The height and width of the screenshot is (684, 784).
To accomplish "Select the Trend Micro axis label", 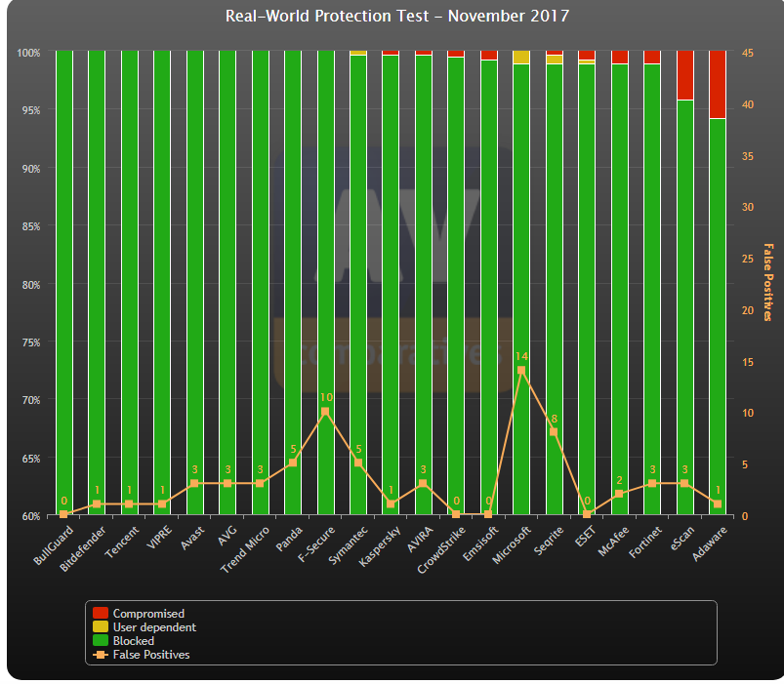I will point(244,549).
